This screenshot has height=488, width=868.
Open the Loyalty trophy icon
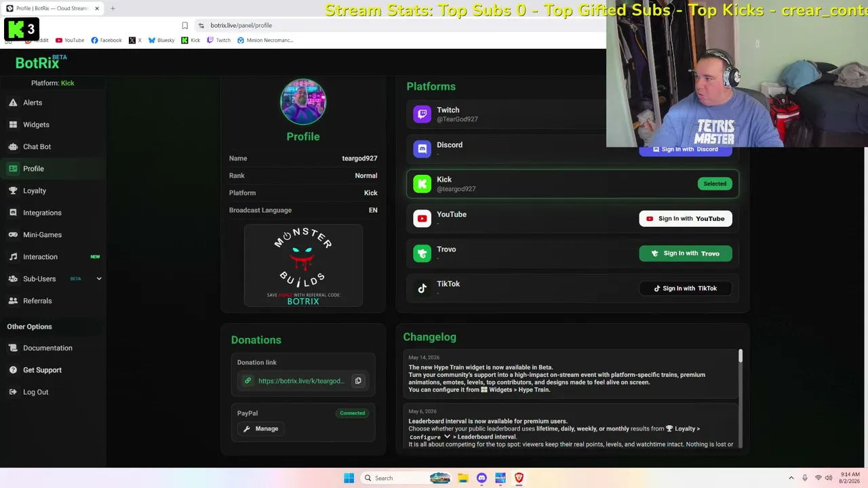(13, 190)
